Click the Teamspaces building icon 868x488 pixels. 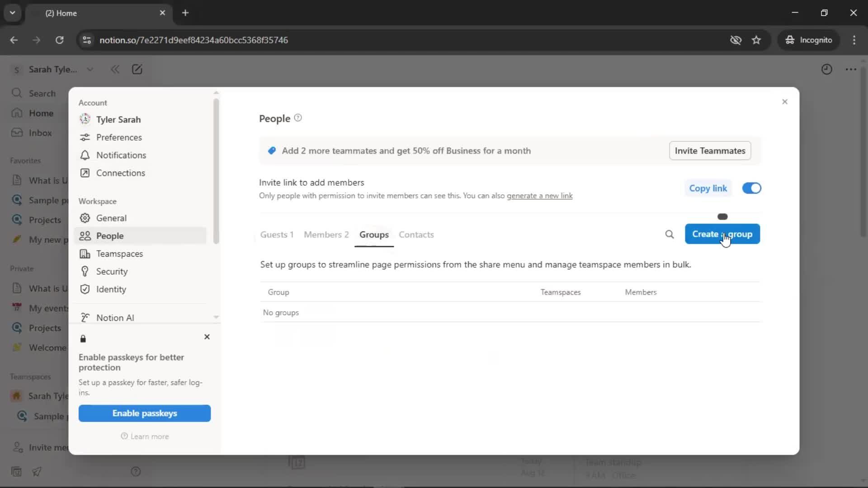coord(85,254)
